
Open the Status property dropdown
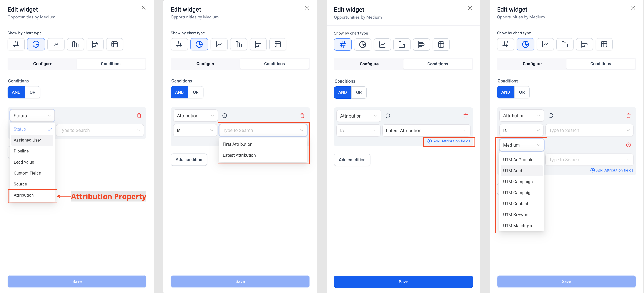32,116
